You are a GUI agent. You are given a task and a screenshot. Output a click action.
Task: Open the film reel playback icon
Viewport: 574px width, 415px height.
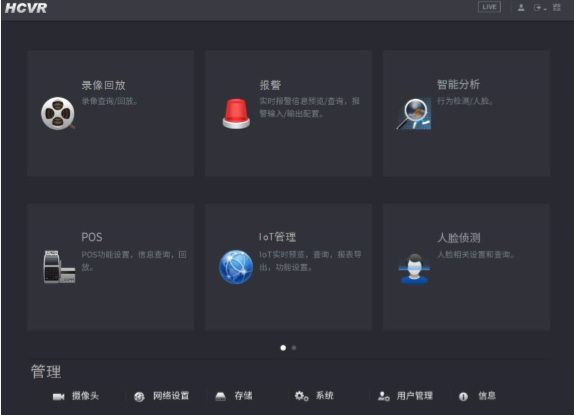[x=58, y=113]
